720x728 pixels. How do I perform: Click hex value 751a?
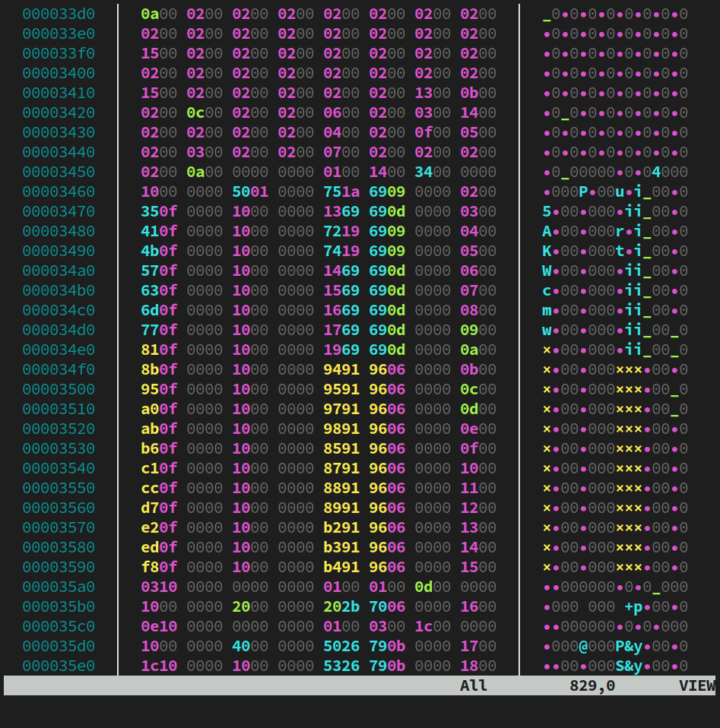click(341, 191)
